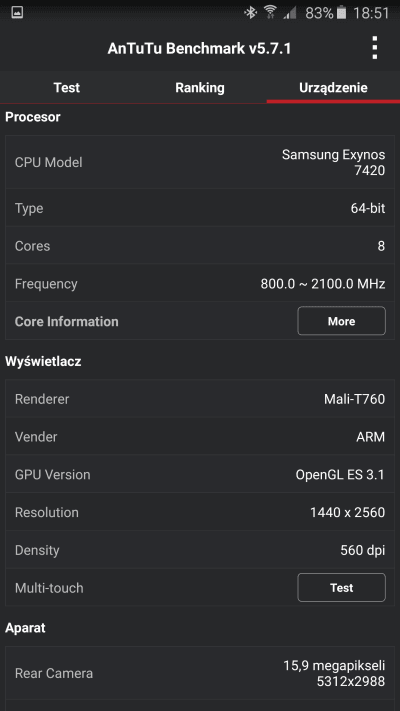400x711 pixels.
Task: Switch to the Test tab
Action: point(67,88)
